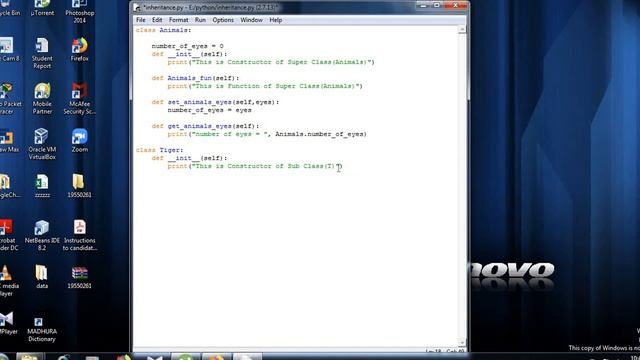Click the "Constructor of Super Class(Animals)" print line
640x360 pixels.
(x=271, y=62)
